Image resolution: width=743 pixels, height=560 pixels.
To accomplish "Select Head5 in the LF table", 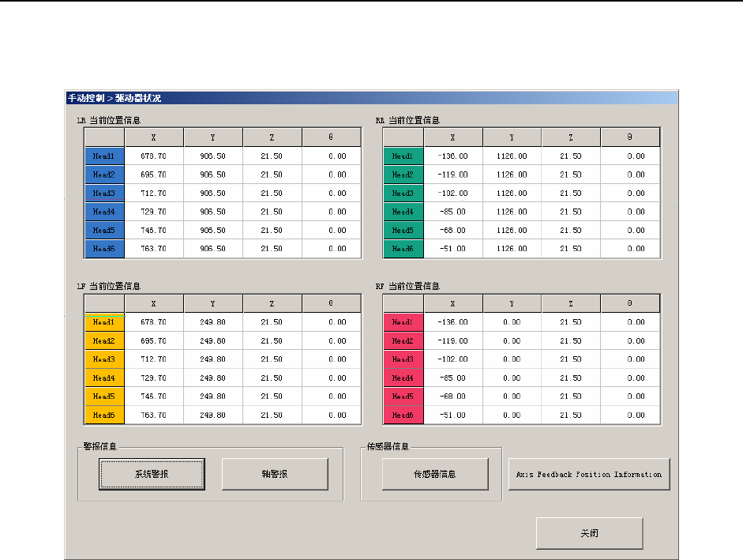I will [x=104, y=397].
